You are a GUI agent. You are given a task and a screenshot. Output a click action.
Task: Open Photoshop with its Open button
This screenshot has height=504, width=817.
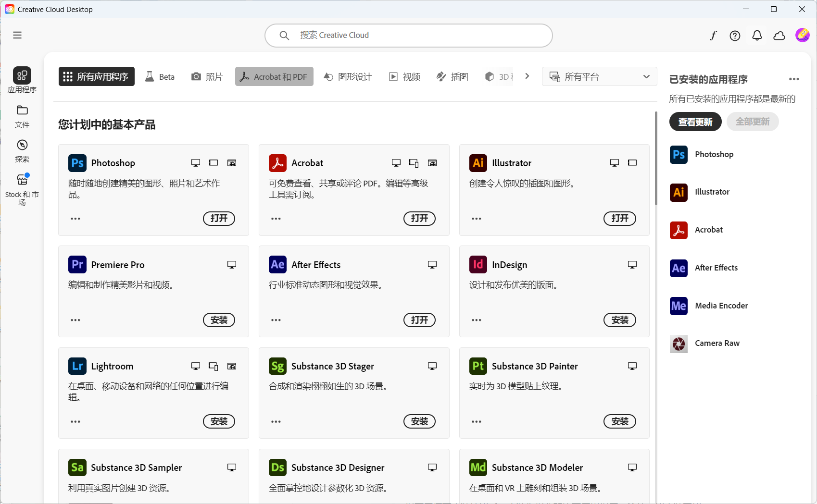pos(219,219)
